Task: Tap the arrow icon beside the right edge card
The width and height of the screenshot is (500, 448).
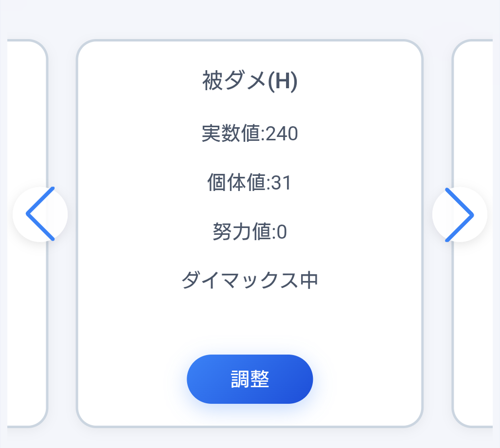Action: click(x=459, y=213)
